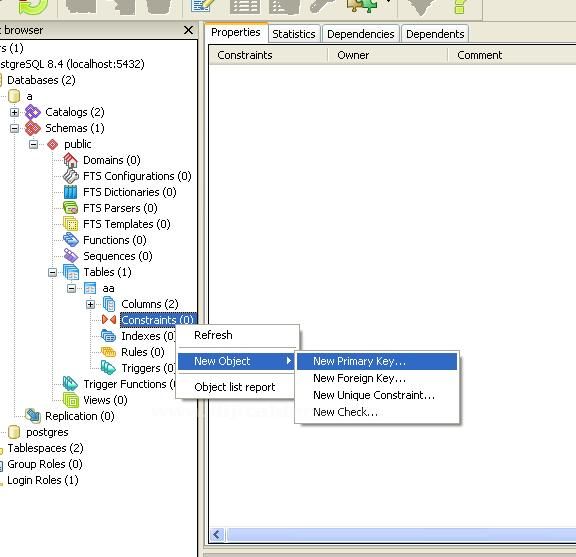Choose New Foreign Key... from submenu

(x=377, y=378)
